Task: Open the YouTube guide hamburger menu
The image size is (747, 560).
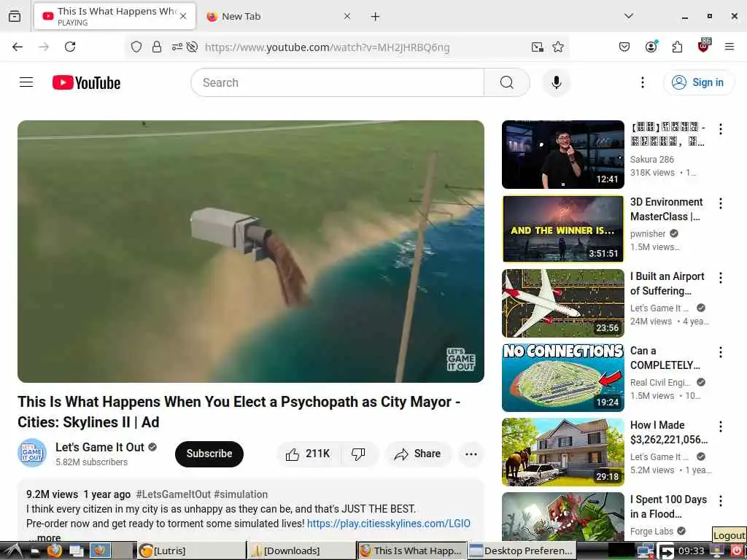Action: coord(26,82)
